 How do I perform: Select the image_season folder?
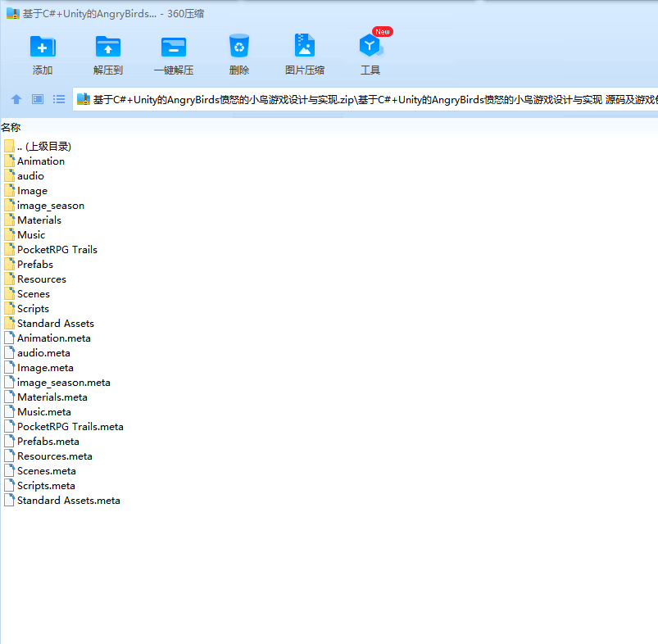[x=44, y=206]
